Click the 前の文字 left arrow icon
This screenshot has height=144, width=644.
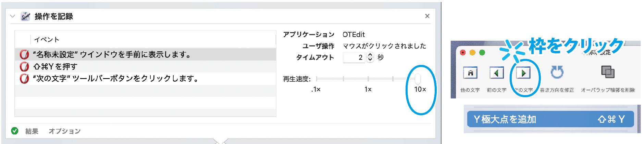tap(496, 73)
